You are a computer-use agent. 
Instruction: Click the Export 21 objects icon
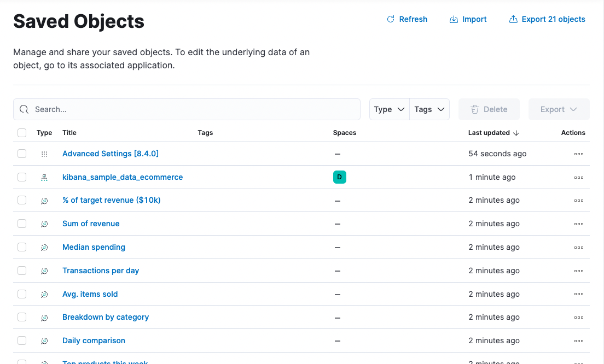point(513,20)
